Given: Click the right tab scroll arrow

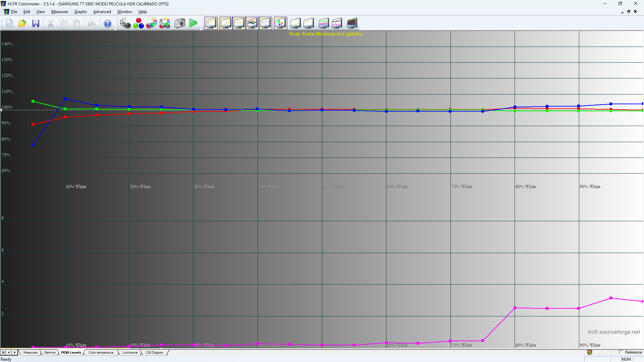Looking at the screenshot, I should click(14, 353).
